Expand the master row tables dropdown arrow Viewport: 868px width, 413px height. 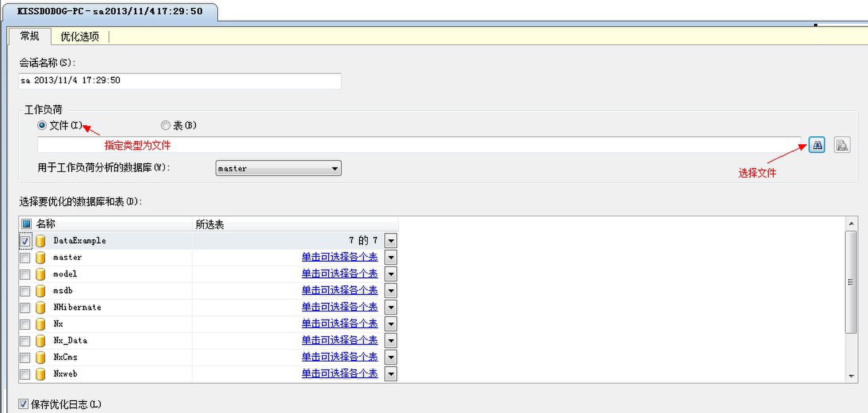click(391, 257)
